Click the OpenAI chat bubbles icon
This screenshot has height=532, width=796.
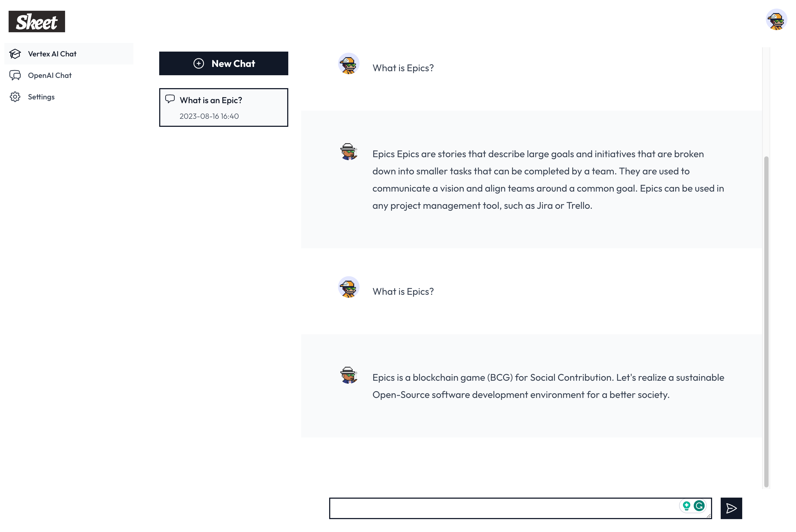pyautogui.click(x=15, y=75)
